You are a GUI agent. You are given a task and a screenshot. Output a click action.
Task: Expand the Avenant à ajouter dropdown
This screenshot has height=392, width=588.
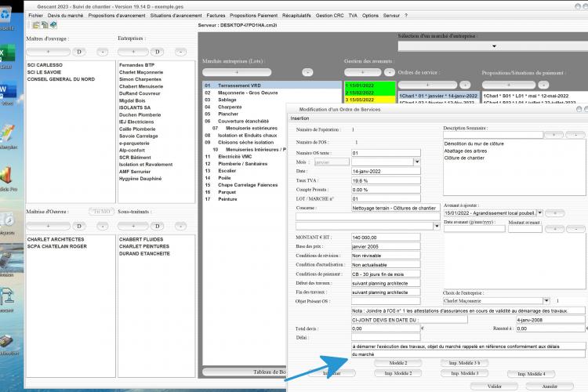[x=539, y=212]
